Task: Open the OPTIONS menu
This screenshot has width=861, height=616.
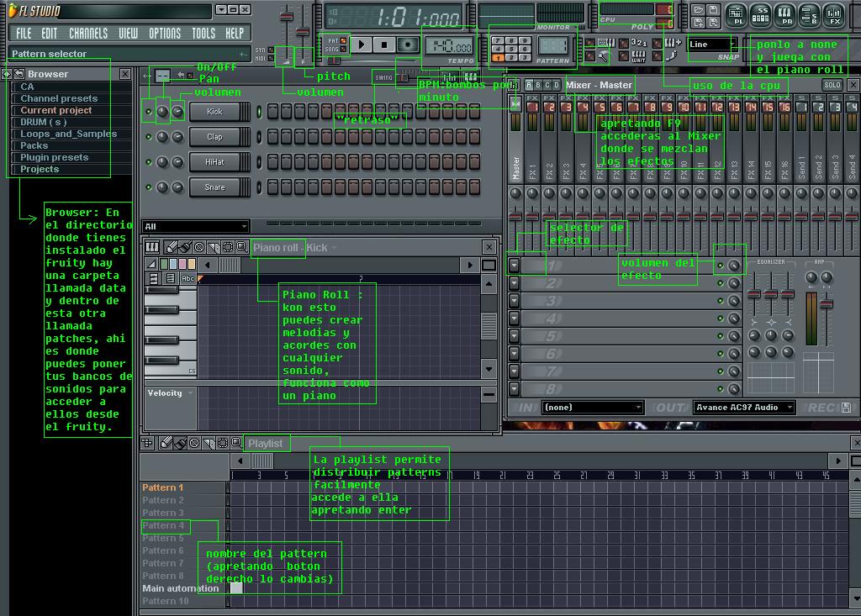Action: click(165, 34)
